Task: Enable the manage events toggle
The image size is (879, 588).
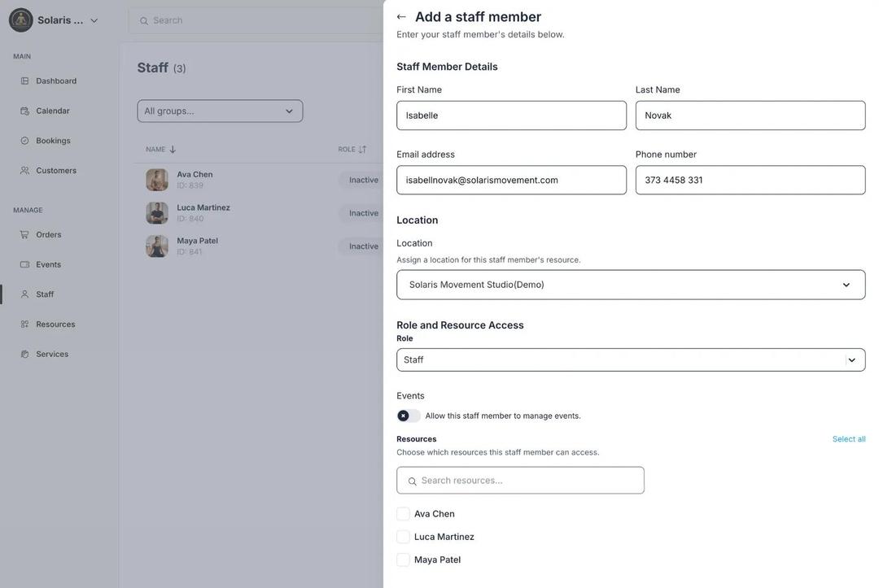Action: (x=409, y=416)
